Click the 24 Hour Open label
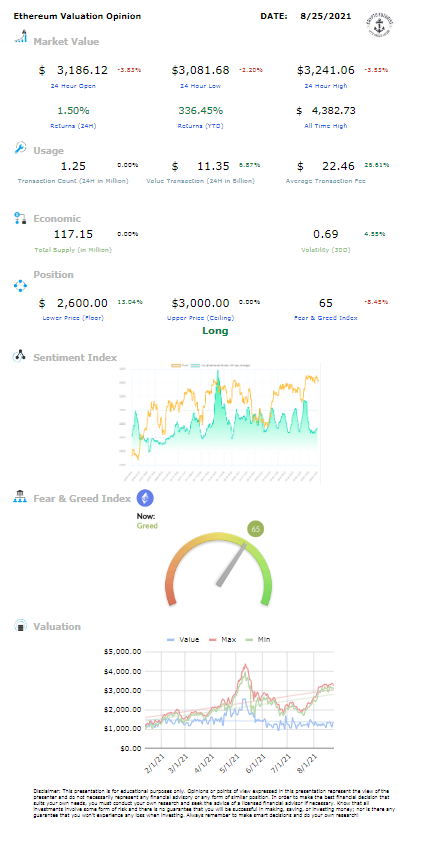This screenshot has width=429, height=842. pos(73,86)
